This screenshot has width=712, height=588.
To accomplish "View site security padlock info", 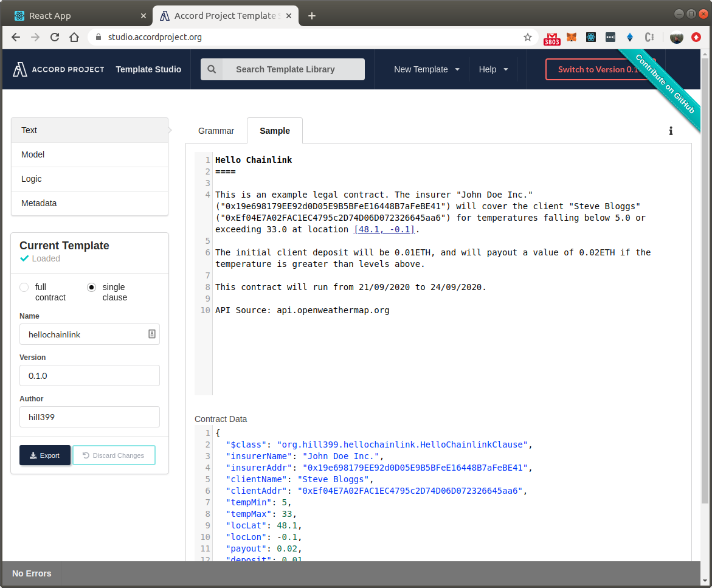I will pyautogui.click(x=98, y=37).
